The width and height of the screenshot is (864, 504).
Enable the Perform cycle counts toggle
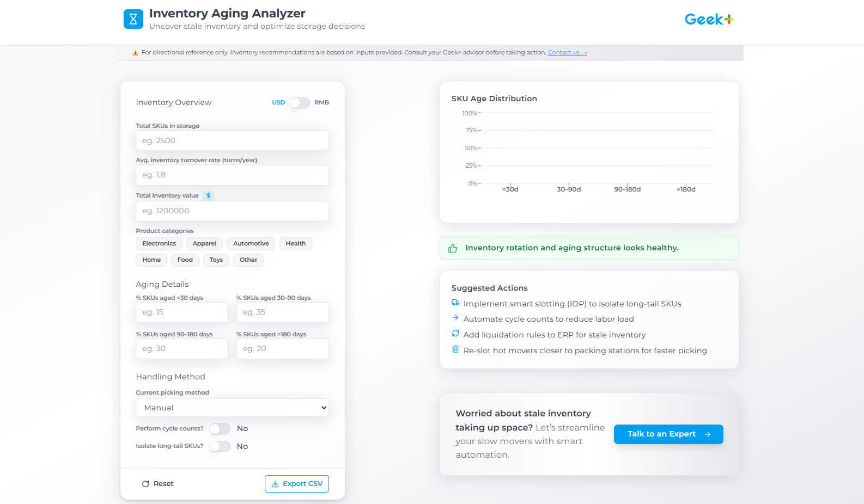coord(220,429)
